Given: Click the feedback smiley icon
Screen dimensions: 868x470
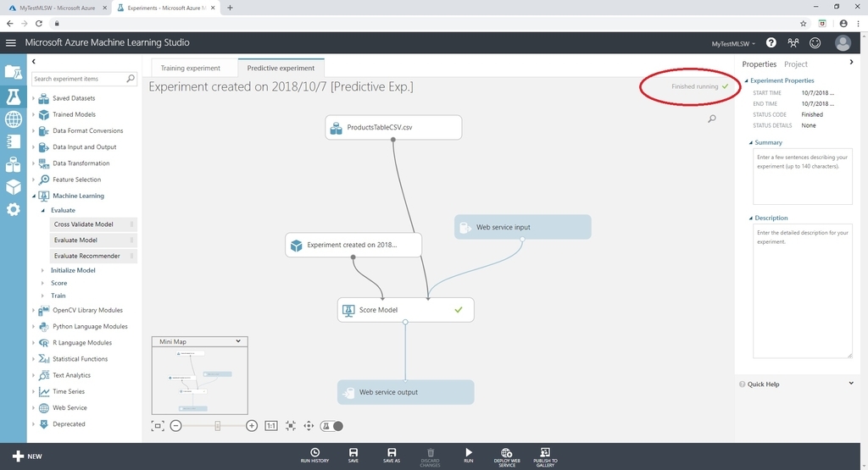Looking at the screenshot, I should point(815,42).
